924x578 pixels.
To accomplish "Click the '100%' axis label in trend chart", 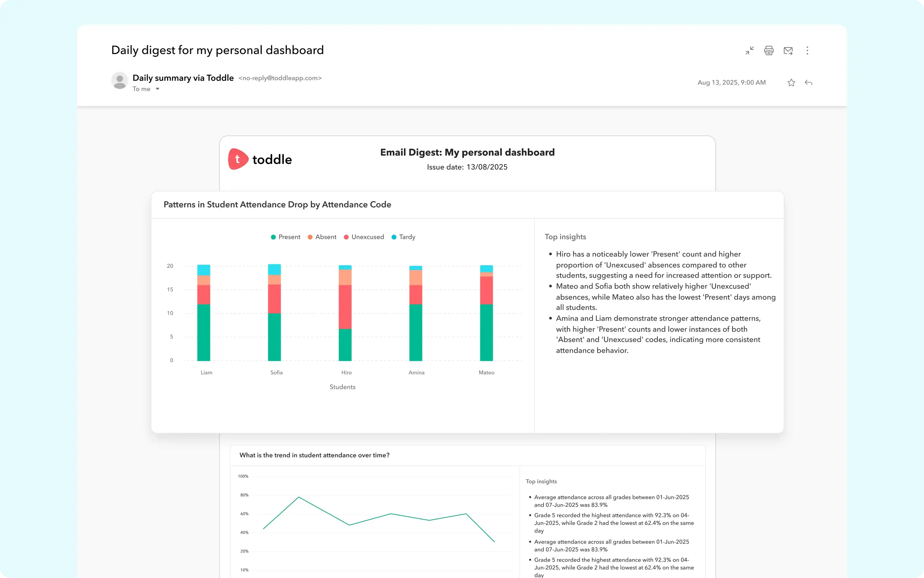I will pyautogui.click(x=243, y=476).
